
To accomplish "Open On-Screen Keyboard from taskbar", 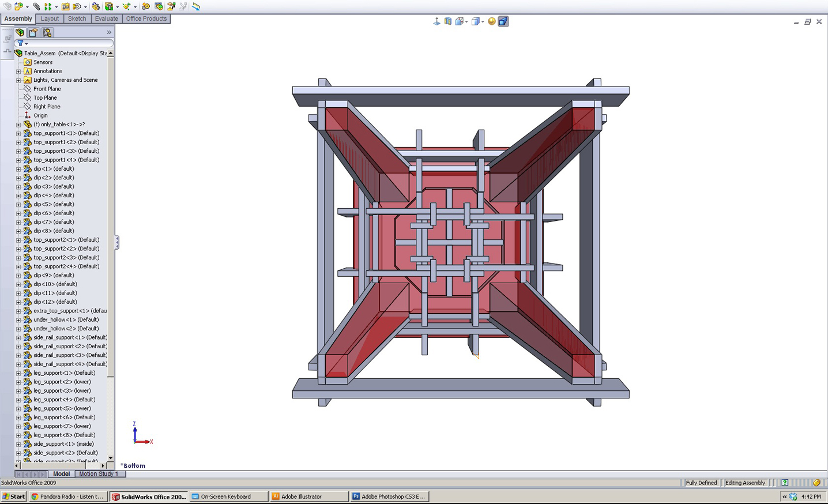I will pyautogui.click(x=229, y=497).
